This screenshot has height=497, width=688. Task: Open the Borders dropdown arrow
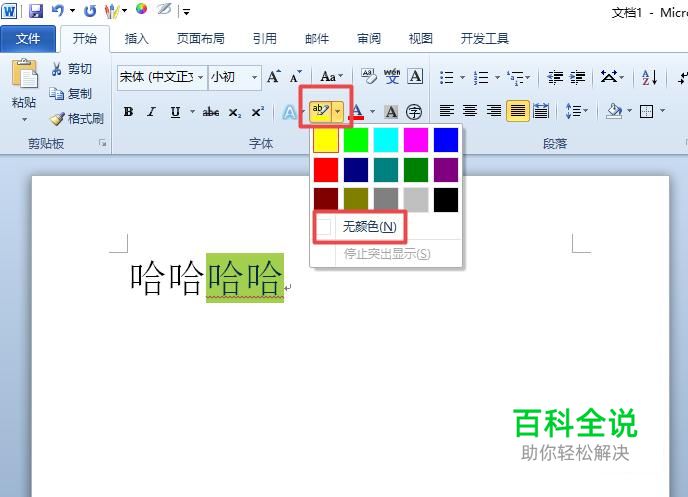click(x=663, y=111)
